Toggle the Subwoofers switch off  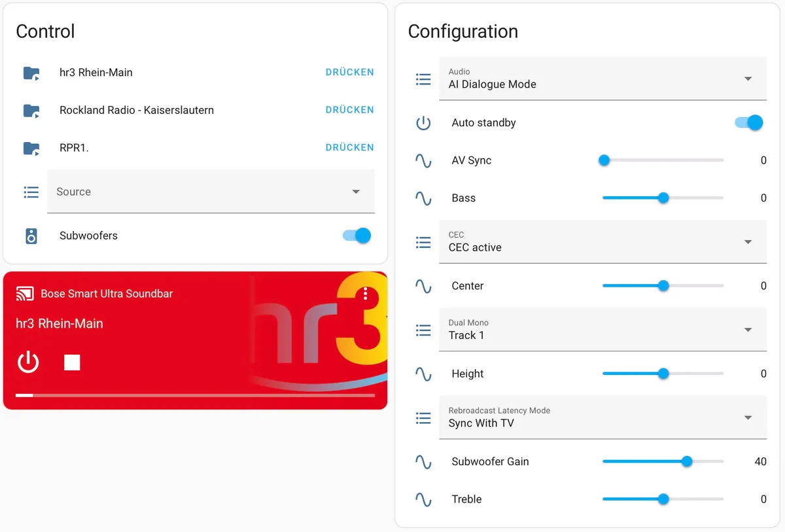357,236
